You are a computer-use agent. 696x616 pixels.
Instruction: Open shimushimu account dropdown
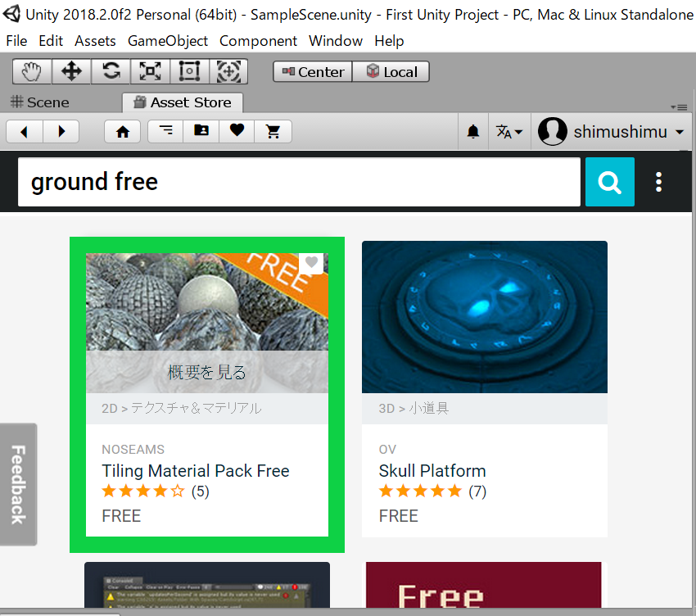tap(612, 132)
